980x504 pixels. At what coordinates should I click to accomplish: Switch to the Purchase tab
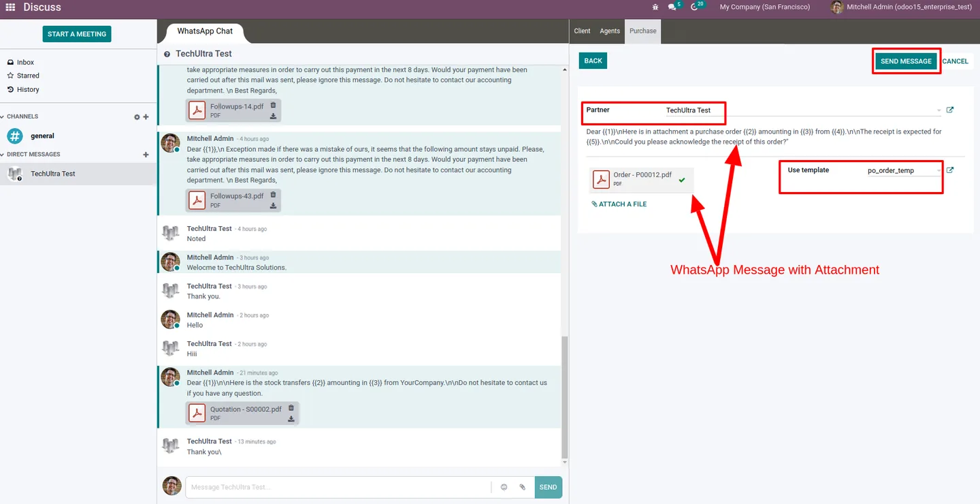(x=643, y=31)
